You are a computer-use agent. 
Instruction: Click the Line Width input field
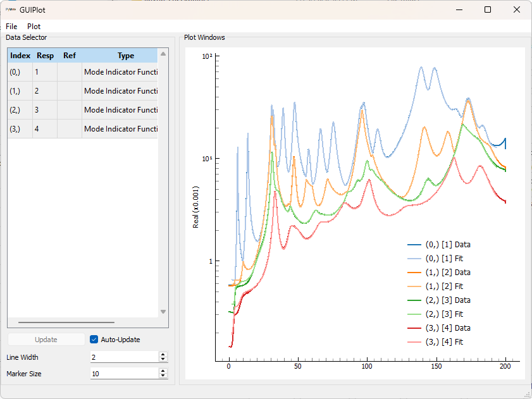pos(123,357)
